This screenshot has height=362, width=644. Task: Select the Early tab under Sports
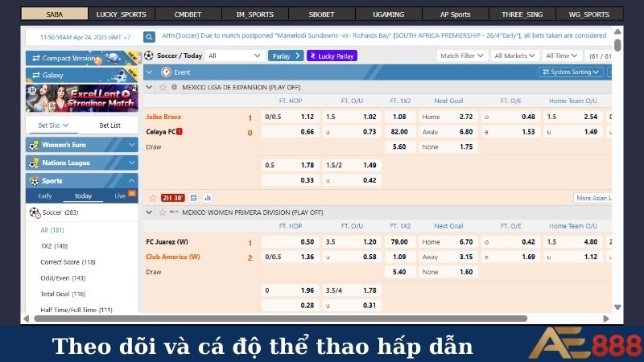[45, 196]
